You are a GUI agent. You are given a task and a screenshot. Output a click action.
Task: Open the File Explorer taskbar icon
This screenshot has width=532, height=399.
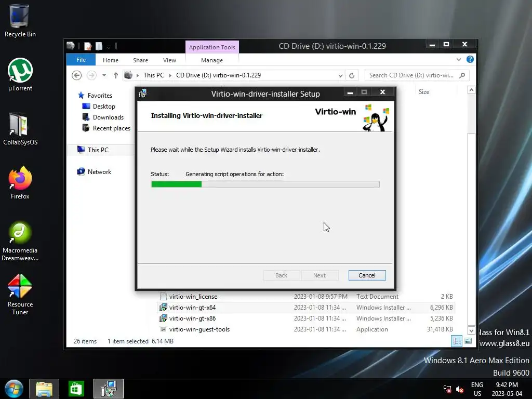(44, 389)
